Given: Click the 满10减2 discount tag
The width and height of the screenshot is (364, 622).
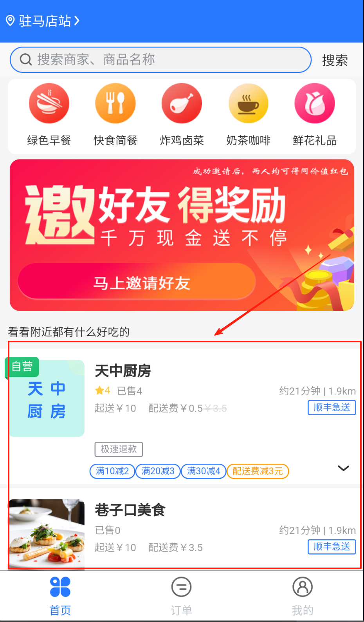Looking at the screenshot, I should (x=112, y=471).
